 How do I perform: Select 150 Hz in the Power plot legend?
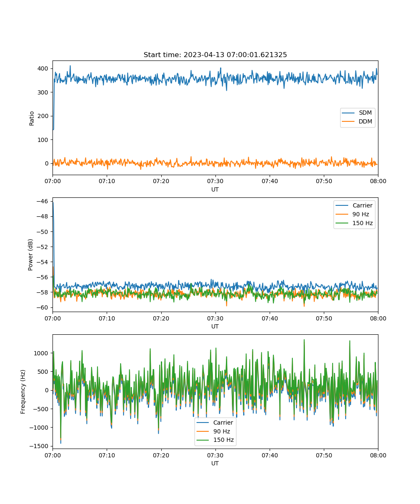(362, 223)
